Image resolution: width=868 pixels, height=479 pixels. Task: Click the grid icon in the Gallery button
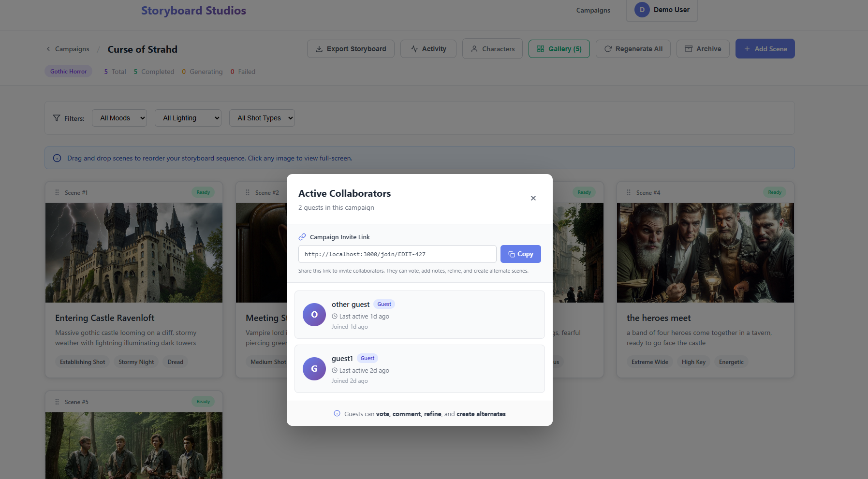tap(541, 49)
